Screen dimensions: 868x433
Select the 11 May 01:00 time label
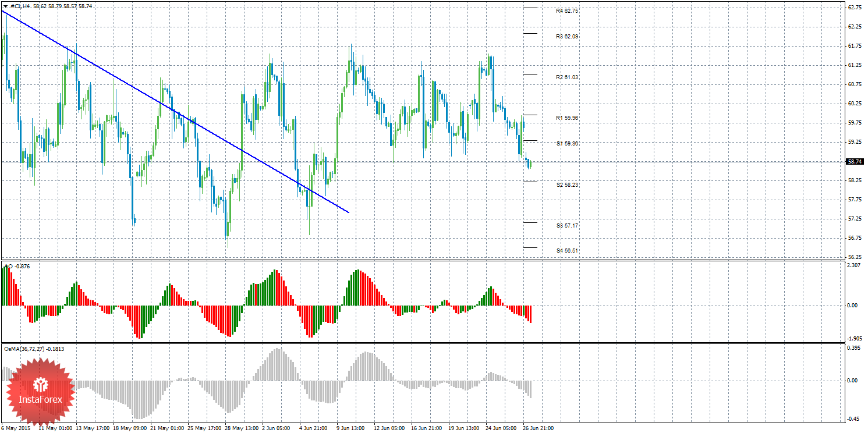tap(55, 428)
